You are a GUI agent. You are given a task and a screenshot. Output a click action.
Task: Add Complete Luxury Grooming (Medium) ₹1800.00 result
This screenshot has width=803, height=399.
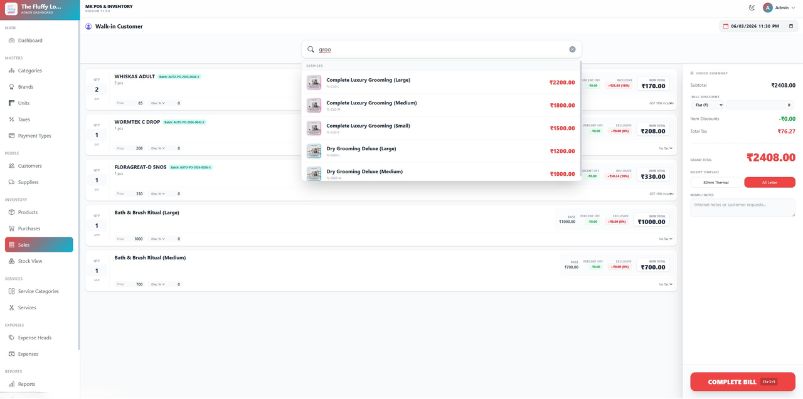point(441,106)
